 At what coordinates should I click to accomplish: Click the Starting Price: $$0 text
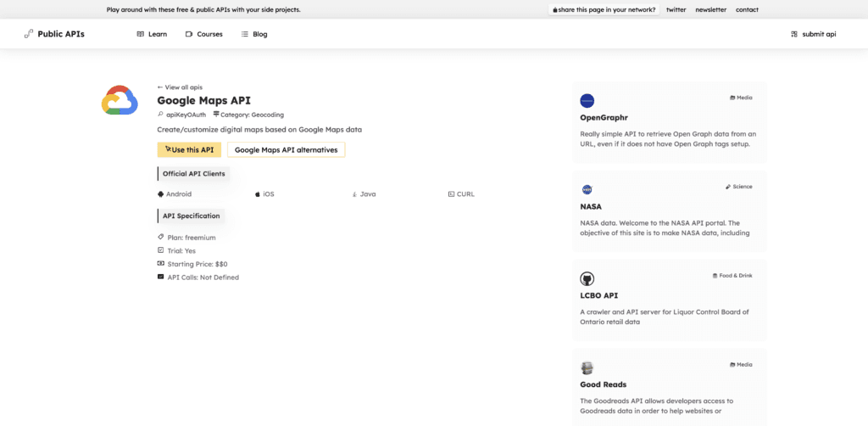[198, 264]
